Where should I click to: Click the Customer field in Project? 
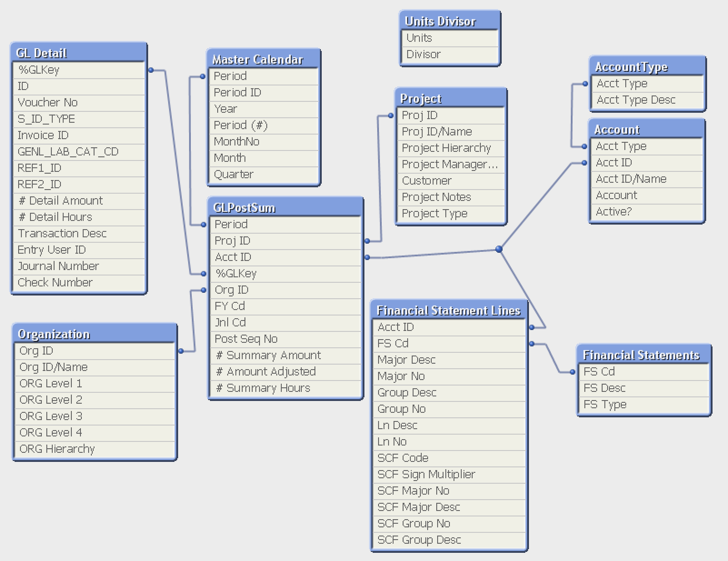[451, 181]
